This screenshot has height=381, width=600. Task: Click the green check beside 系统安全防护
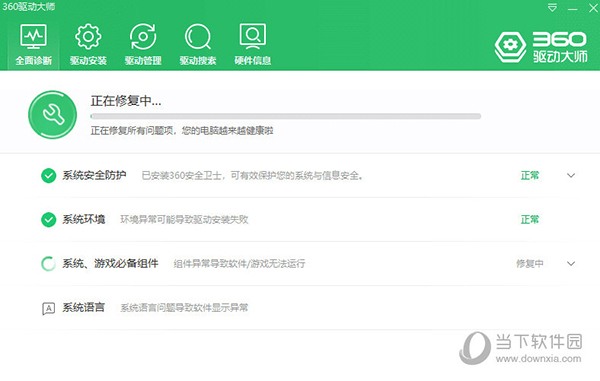(x=49, y=176)
